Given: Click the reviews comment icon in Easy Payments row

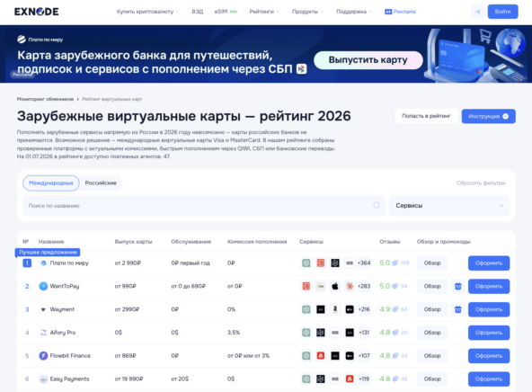Looking at the screenshot, I should [395, 379].
